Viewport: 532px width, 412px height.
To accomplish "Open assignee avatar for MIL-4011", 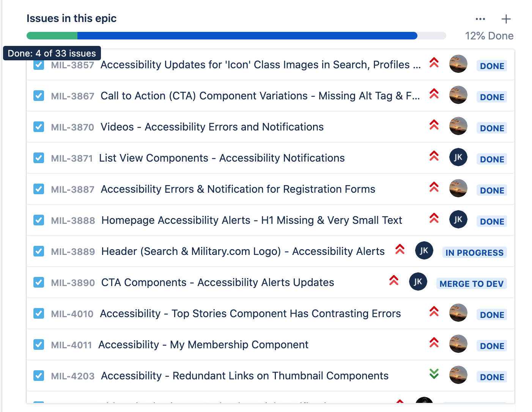I will click(x=458, y=344).
